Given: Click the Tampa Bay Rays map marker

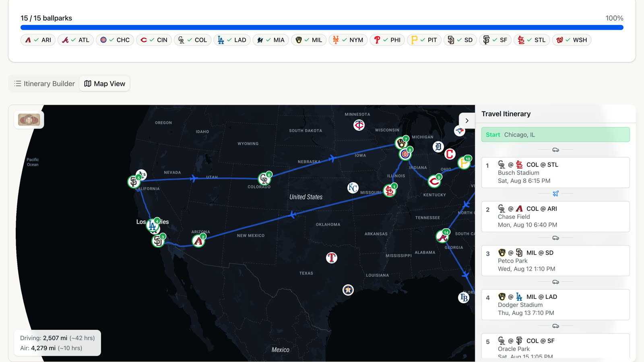Looking at the screenshot, I should coord(464,298).
